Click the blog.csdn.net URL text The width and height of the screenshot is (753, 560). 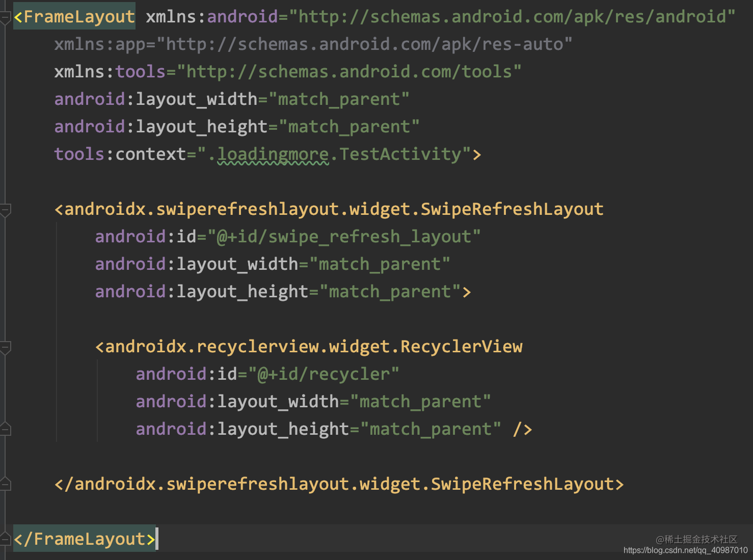tap(686, 550)
